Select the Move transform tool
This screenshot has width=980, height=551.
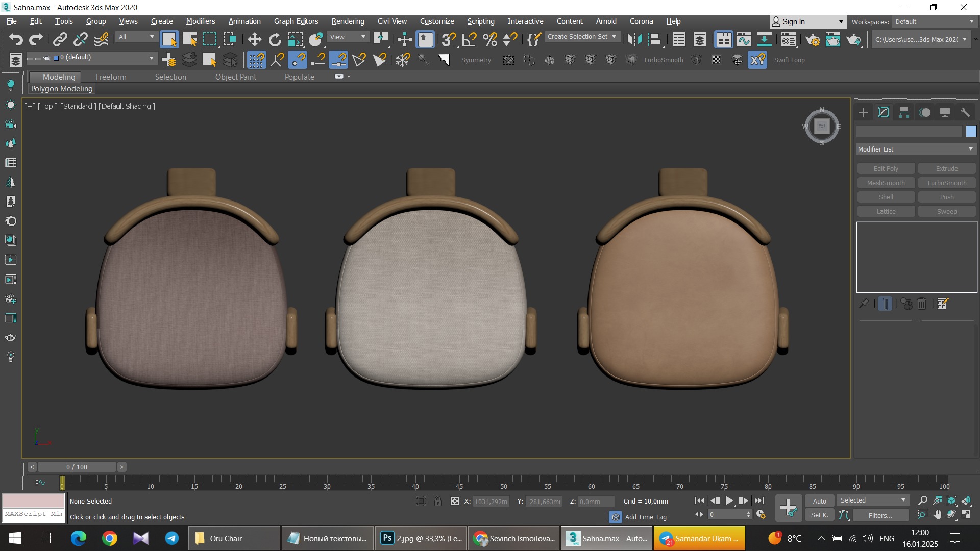click(254, 39)
